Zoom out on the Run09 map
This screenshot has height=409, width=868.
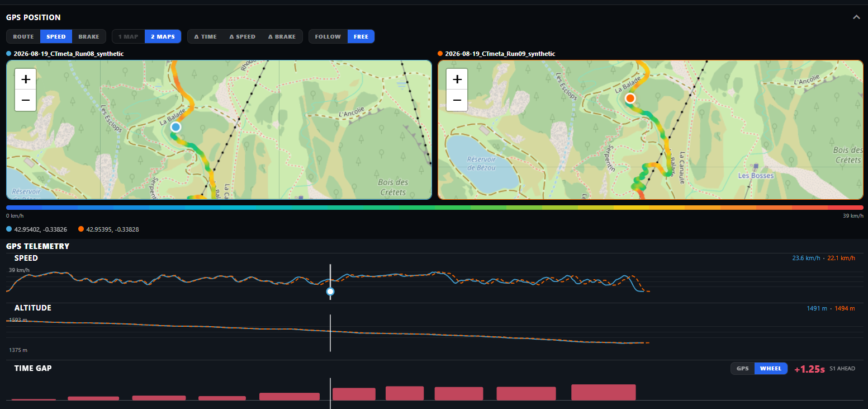click(457, 100)
